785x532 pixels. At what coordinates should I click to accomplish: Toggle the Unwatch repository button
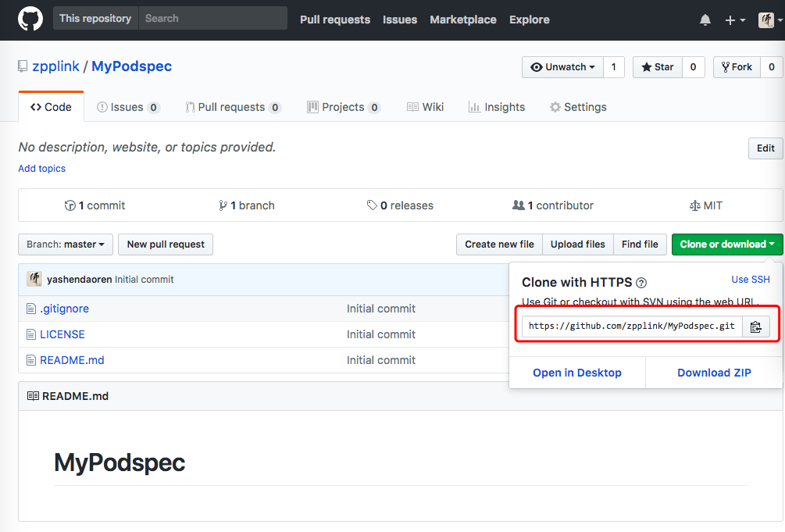click(x=562, y=67)
